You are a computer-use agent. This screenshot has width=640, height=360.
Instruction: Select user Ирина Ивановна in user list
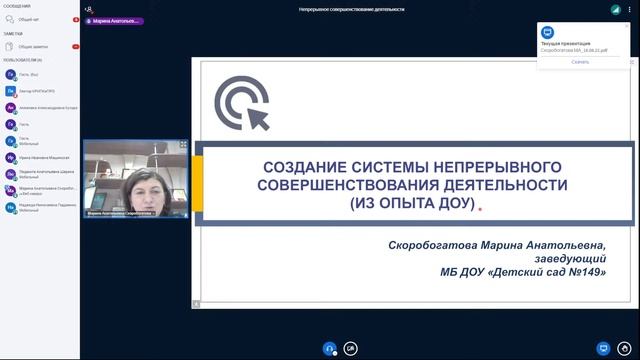coord(40,158)
